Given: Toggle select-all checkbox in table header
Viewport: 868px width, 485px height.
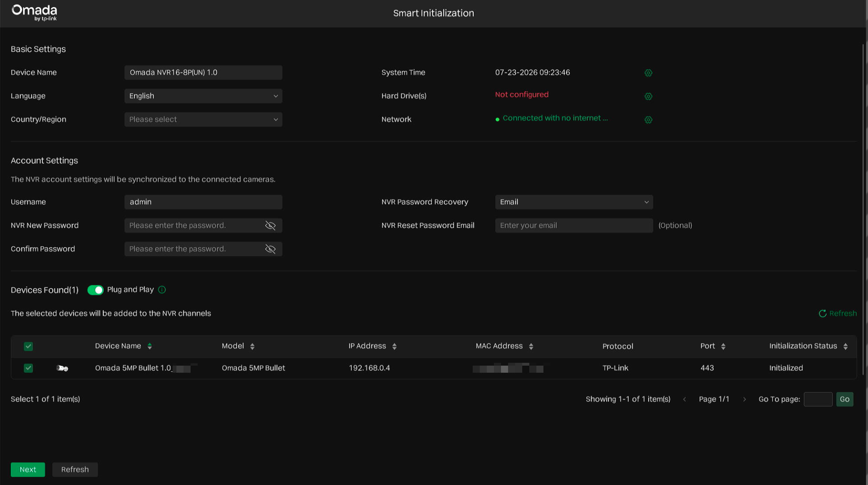Looking at the screenshot, I should (28, 346).
